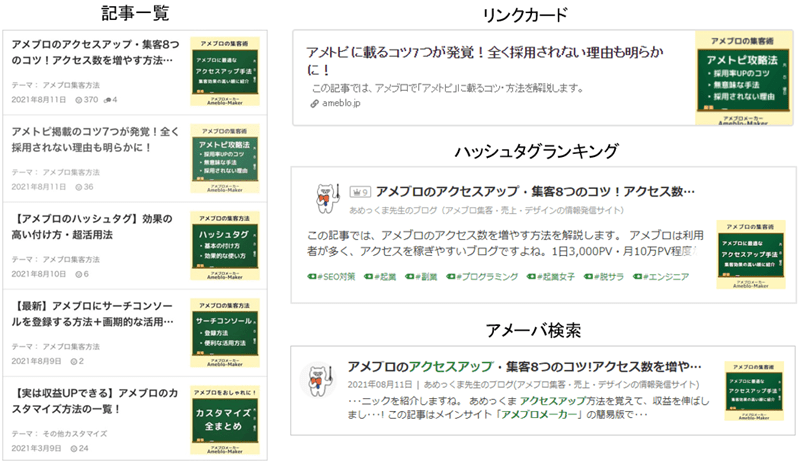Image resolution: width=800 pixels, height=462 pixels.
Task: Click date 2021年8月10日 on hashtag article
Action: pyautogui.click(x=39, y=274)
